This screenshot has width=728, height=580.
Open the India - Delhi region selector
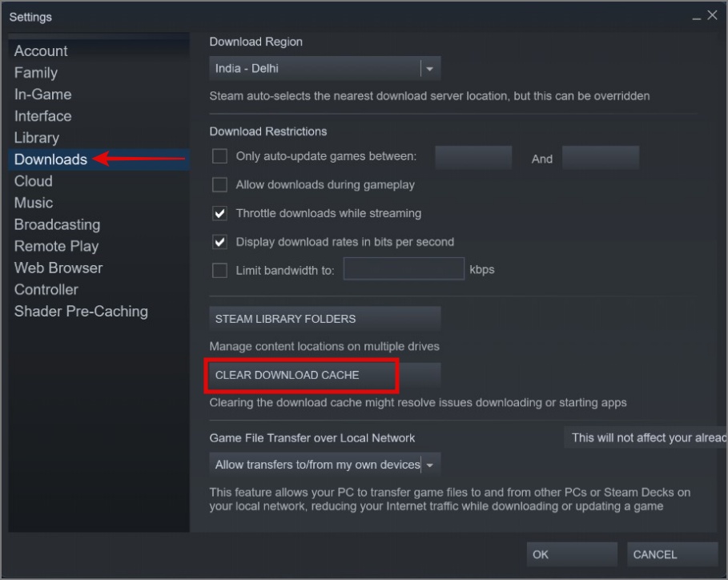pyautogui.click(x=324, y=69)
